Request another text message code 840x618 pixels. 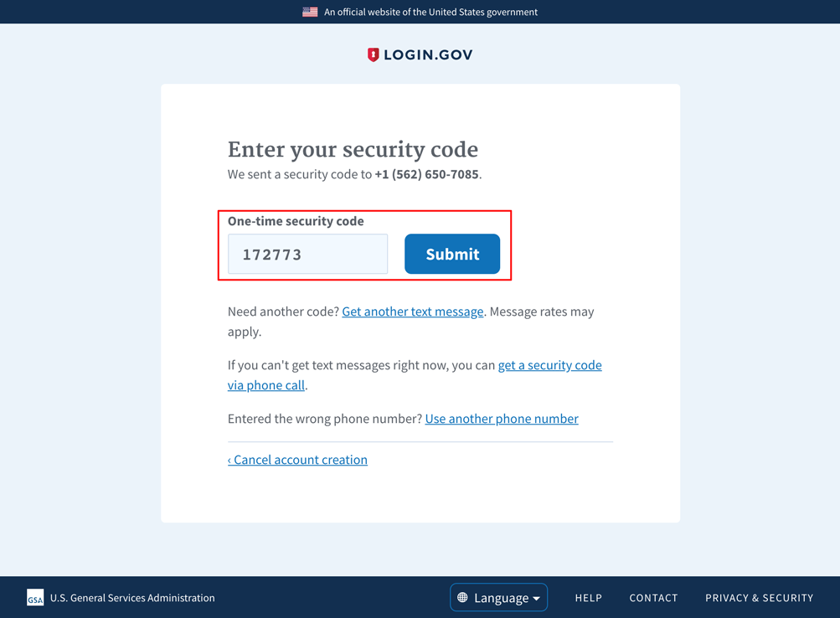click(x=412, y=312)
